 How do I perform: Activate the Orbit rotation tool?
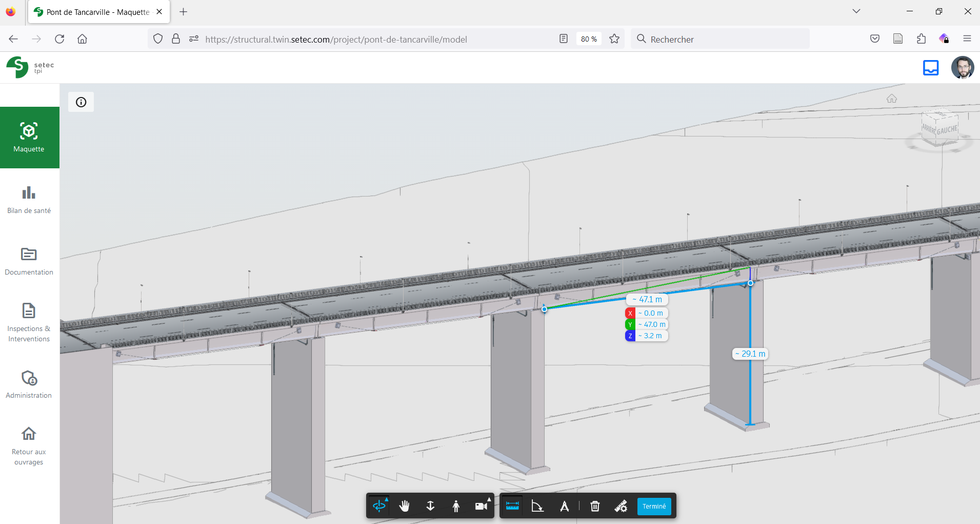[x=379, y=506]
